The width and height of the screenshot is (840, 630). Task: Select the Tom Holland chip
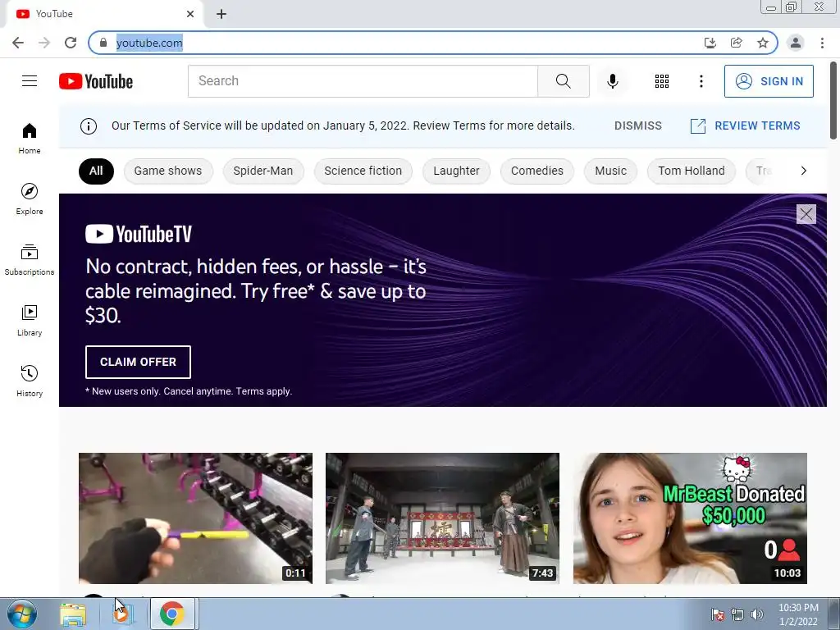coord(691,171)
